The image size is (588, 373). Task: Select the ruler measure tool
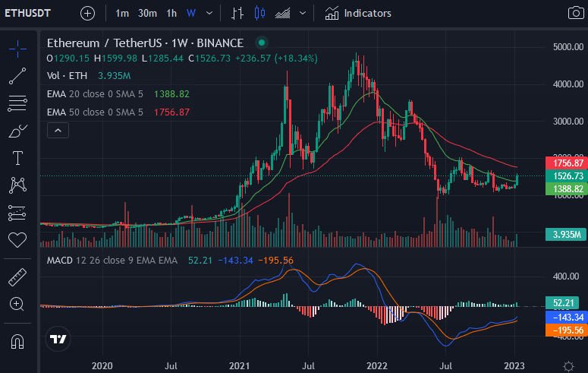17,277
